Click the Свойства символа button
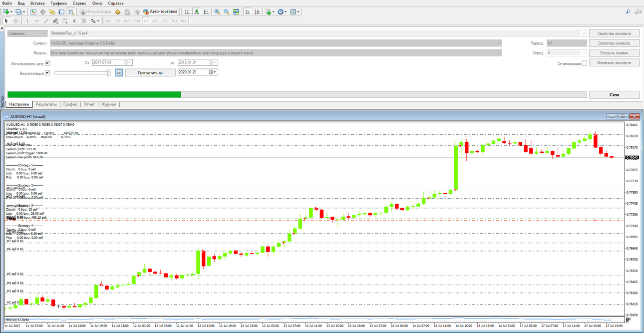The width and height of the screenshot is (644, 333). [x=614, y=43]
